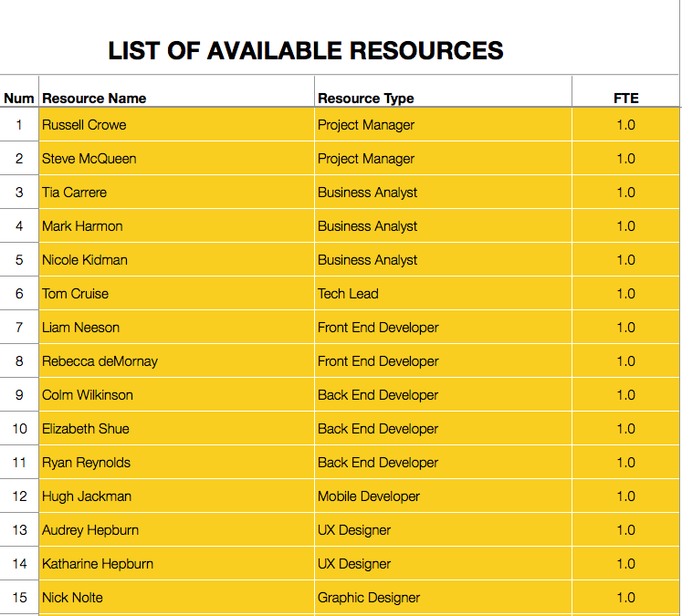Select the cell 'Katharine Hepburn'

pos(176,564)
